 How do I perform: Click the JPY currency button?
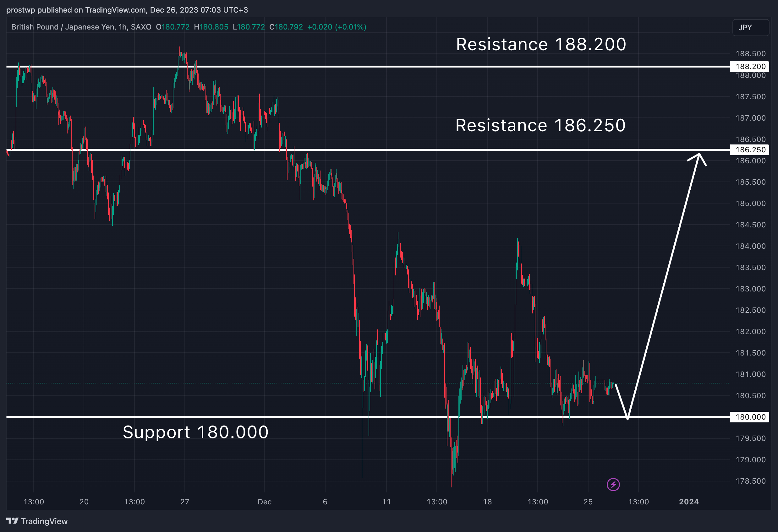[751, 27]
